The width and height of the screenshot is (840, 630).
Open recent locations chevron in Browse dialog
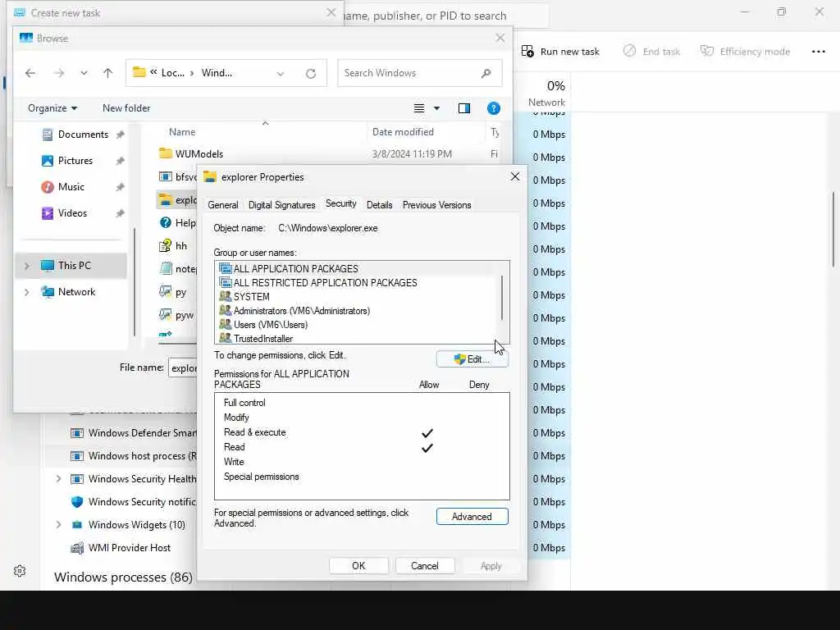point(84,73)
